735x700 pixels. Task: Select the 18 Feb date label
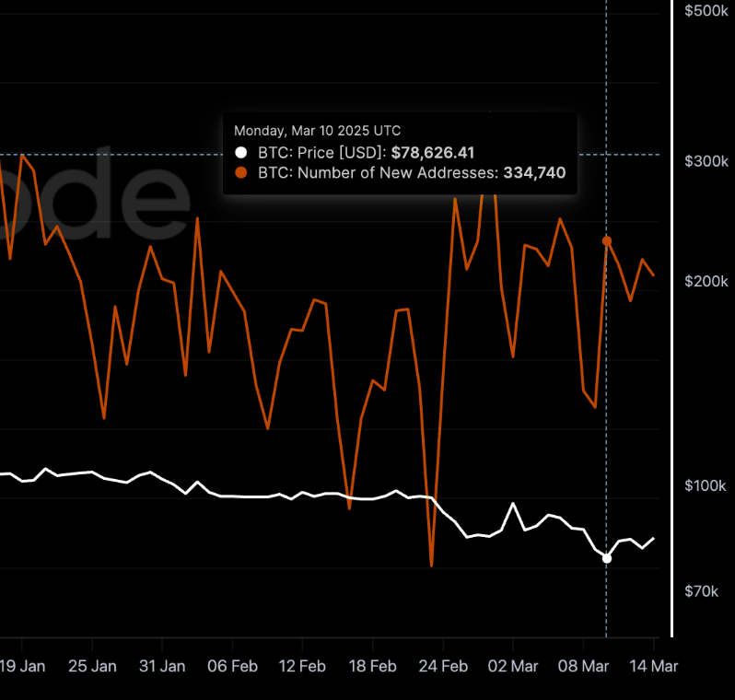point(372,666)
